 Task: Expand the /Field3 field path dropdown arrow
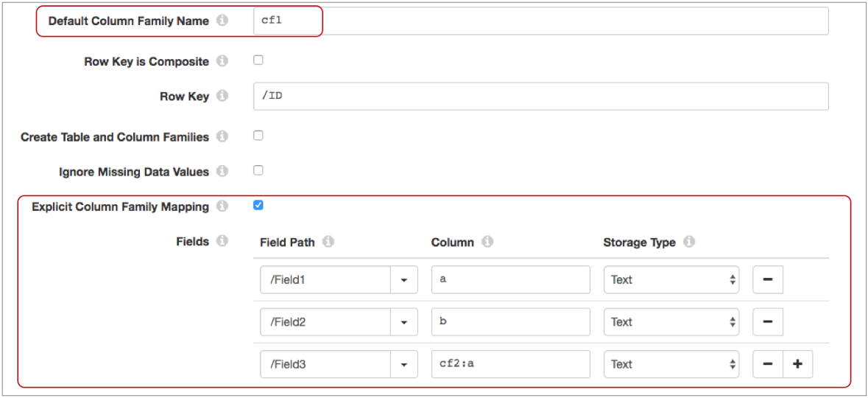404,364
